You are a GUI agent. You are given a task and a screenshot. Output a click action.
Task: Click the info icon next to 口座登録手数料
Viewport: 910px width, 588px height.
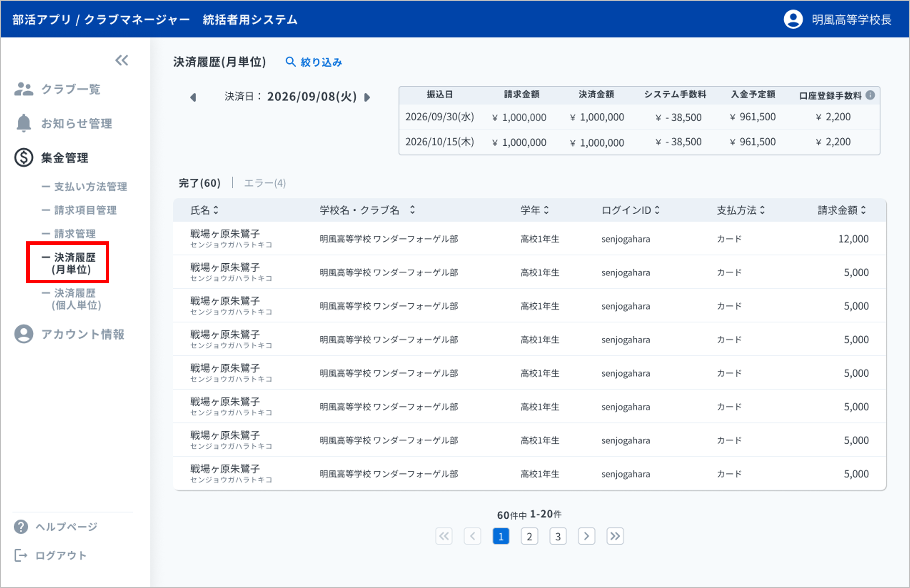tap(870, 95)
